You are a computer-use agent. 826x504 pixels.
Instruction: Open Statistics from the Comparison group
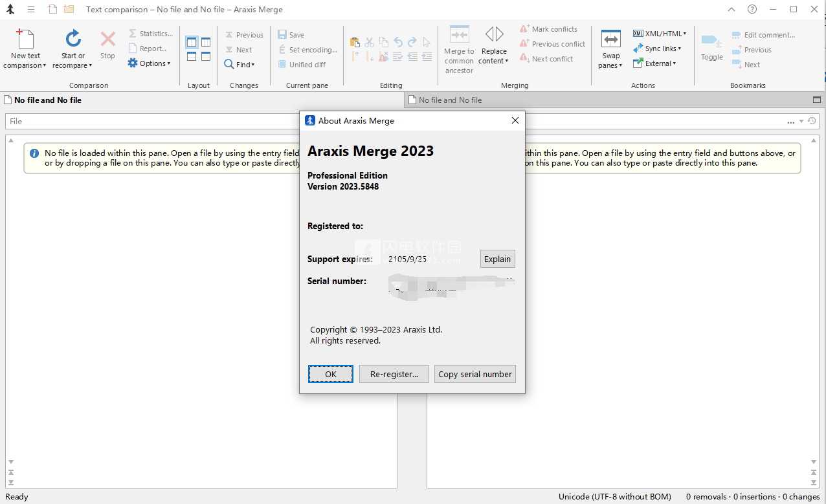[150, 34]
